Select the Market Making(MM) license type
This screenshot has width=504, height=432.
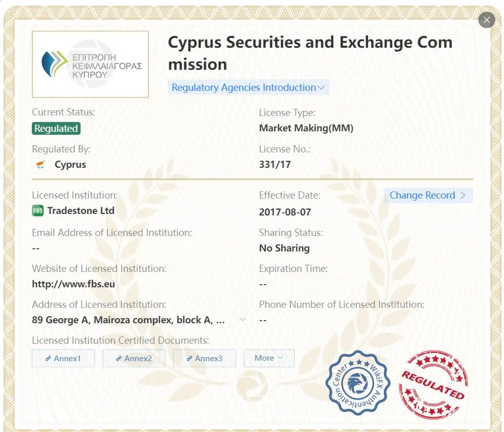pyautogui.click(x=306, y=128)
